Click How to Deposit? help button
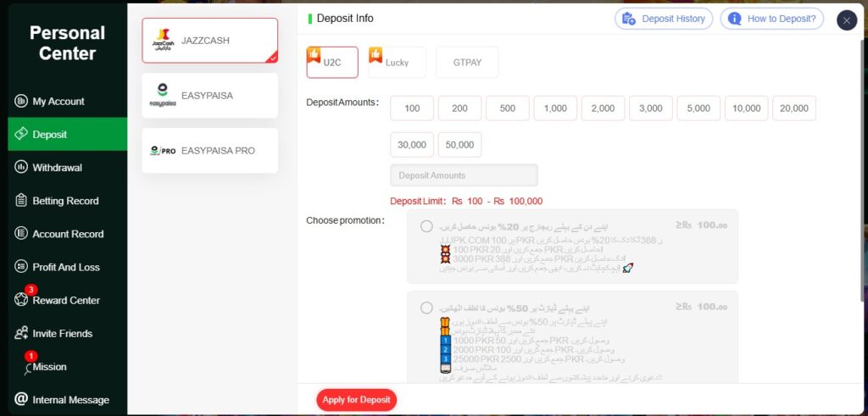 [x=771, y=19]
